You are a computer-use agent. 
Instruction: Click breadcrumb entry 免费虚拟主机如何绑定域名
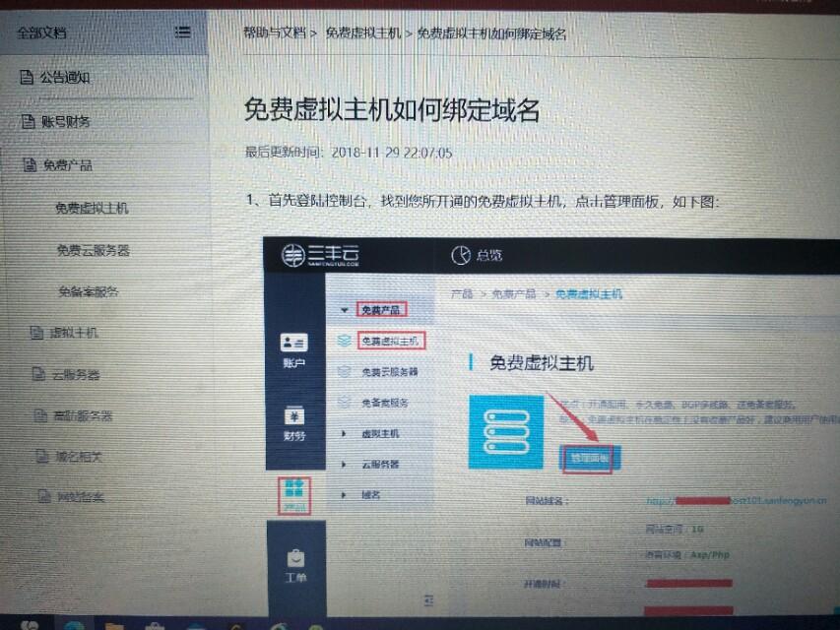click(x=491, y=33)
